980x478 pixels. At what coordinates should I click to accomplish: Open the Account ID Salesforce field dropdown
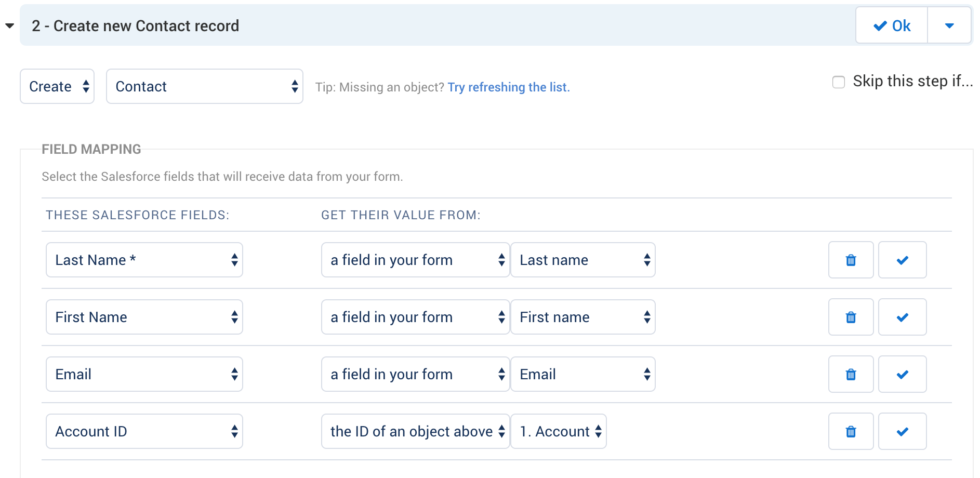pyautogui.click(x=144, y=431)
